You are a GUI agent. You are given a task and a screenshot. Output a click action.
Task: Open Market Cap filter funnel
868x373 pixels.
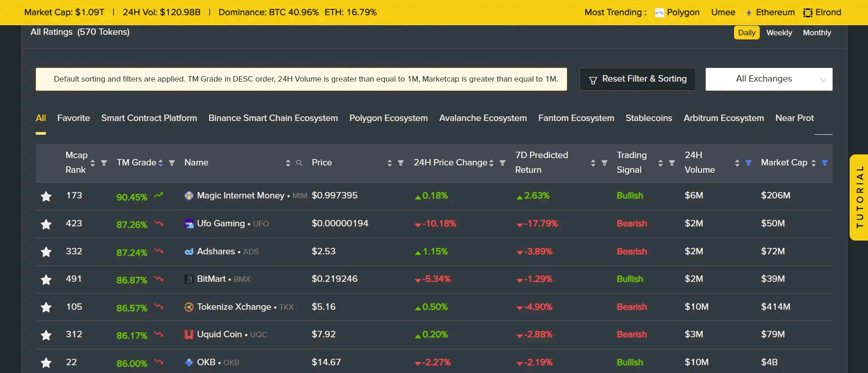[x=825, y=163]
